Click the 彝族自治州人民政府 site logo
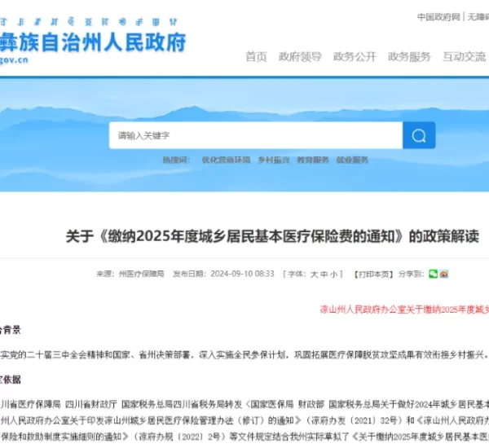This screenshot has height=448, width=489. 93,42
